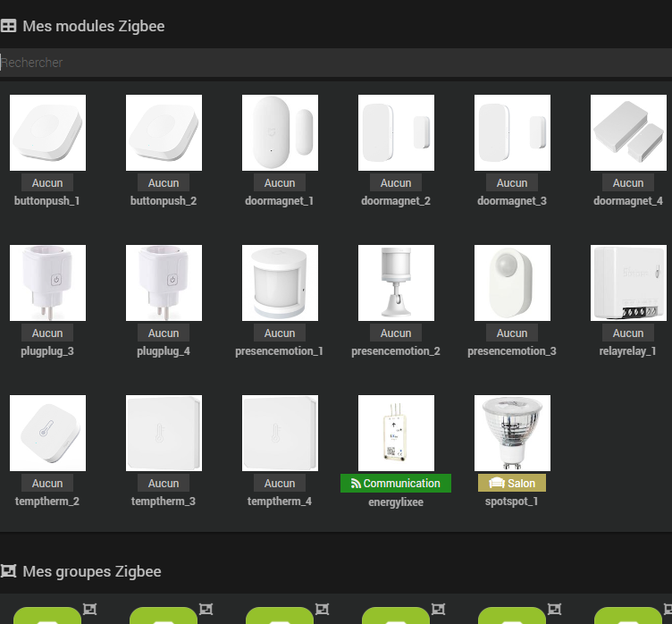This screenshot has width=672, height=624.
Task: Click the plugplug_4 device name
Action: pos(164,351)
